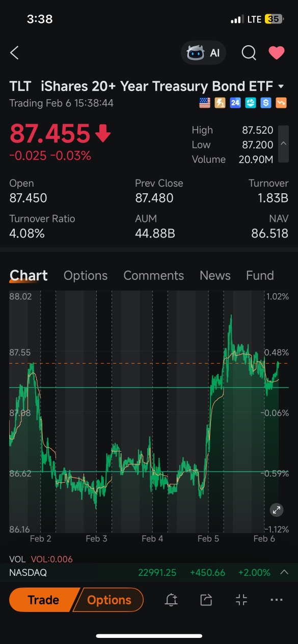This screenshot has width=298, height=644.
Task: Tap the Feb 4 date label on chart
Action: [x=152, y=538]
